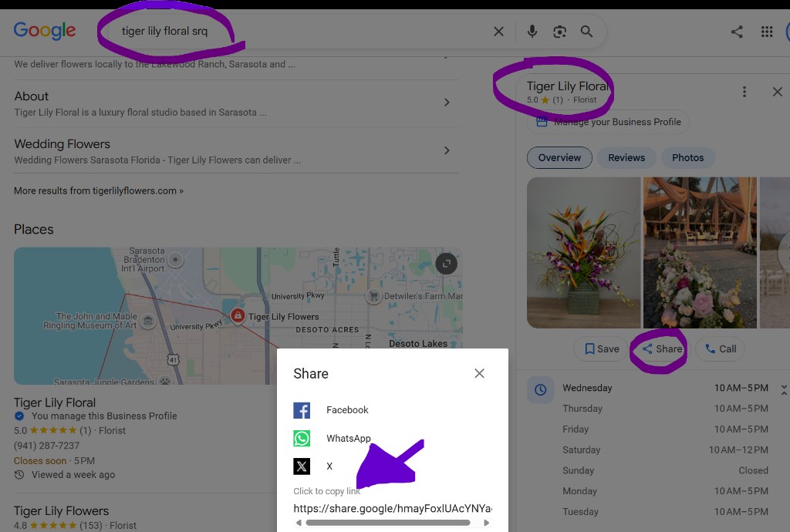Click the right arrow of the link scrollbar
Image resolution: width=790 pixels, height=532 pixels.
click(486, 523)
